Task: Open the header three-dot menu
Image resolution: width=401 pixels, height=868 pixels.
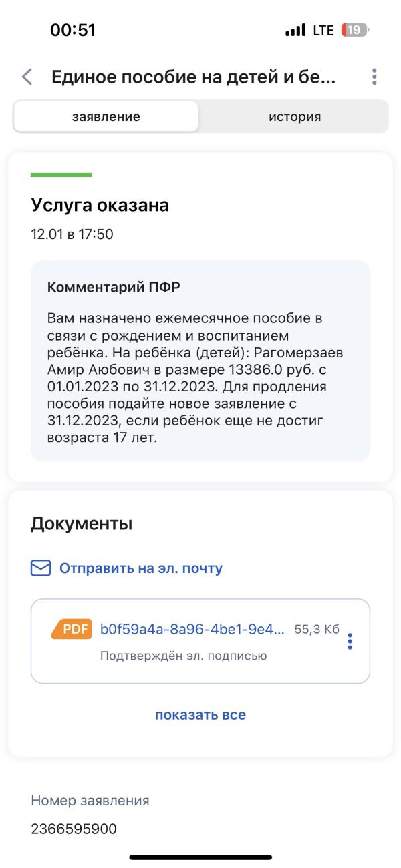Action: coord(374,77)
